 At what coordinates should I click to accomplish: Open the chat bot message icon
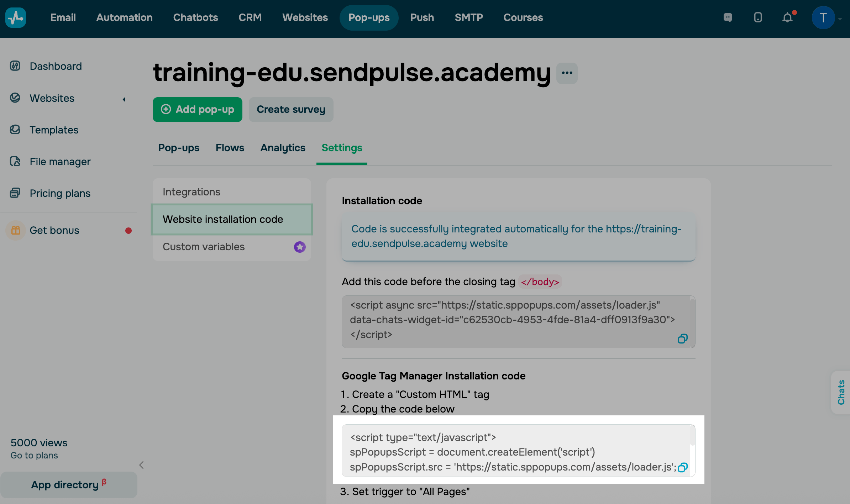[728, 17]
